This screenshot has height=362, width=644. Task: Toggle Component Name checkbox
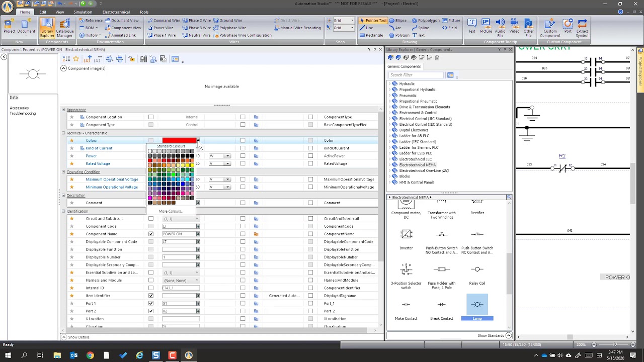pos(151,234)
